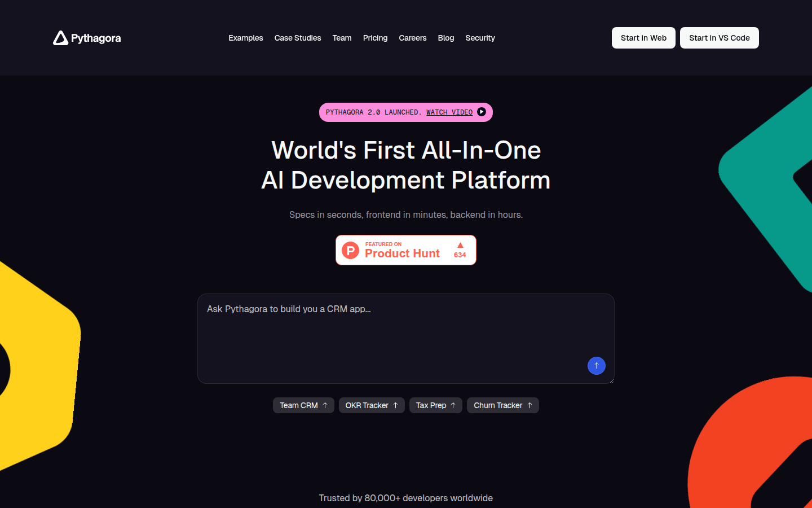
Task: Open the Examples nav link
Action: [245, 38]
